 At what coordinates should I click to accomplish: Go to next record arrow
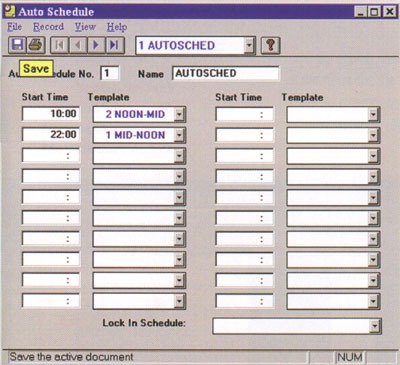(96, 45)
